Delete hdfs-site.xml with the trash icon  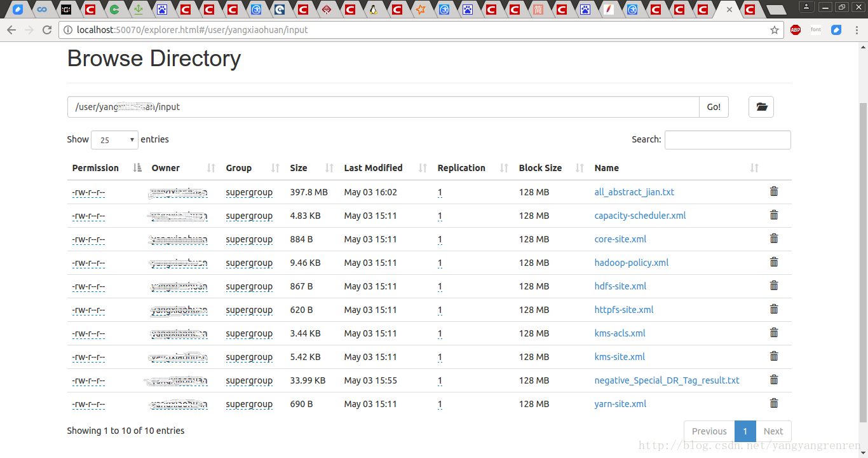point(774,286)
